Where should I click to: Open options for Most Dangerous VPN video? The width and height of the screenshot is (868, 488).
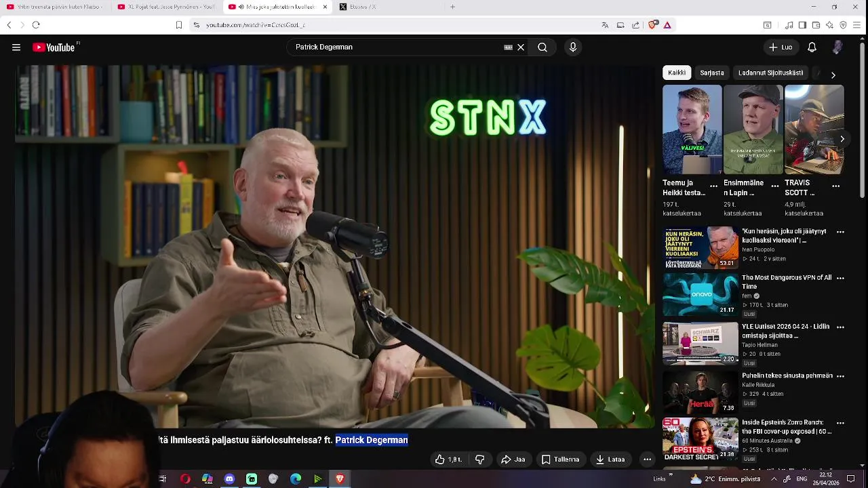click(x=840, y=278)
